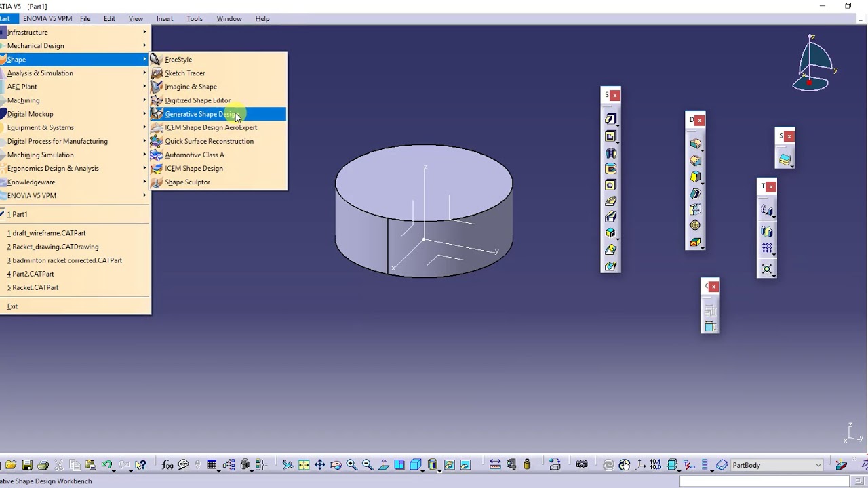This screenshot has height=488, width=868.
Task: Expand Mechanical Design submenu
Action: 75,46
